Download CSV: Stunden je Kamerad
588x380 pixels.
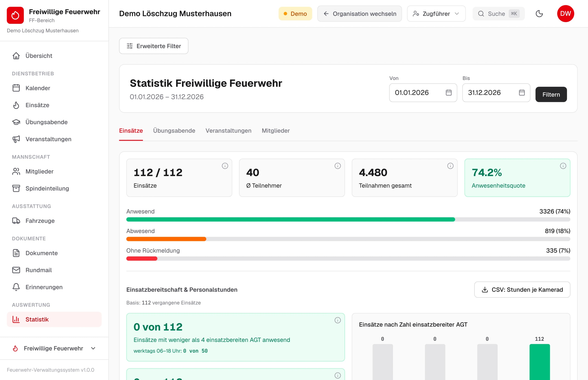coord(522,290)
